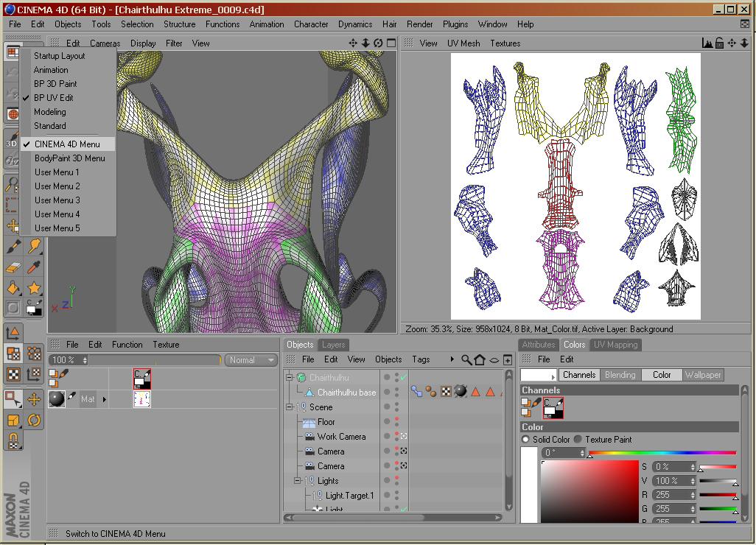756x545 pixels.
Task: Click the Wallpaper button in Colors panel
Action: [x=703, y=375]
